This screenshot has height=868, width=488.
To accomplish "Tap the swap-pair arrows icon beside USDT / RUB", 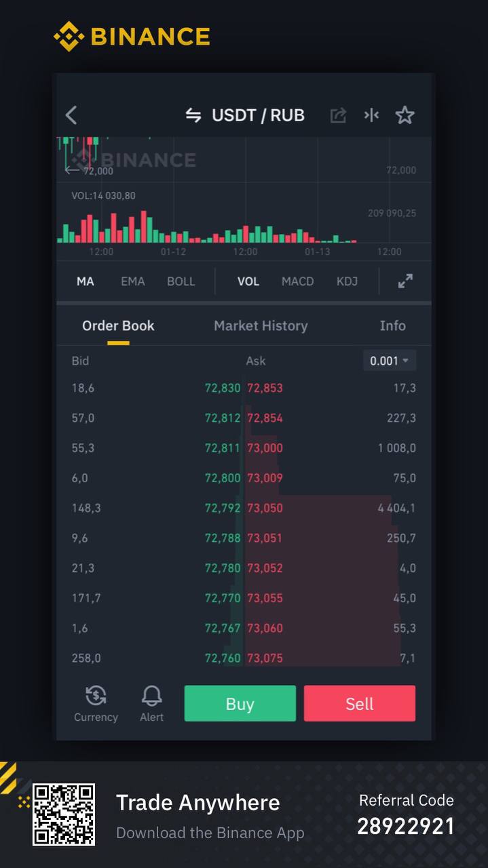I will 193,115.
